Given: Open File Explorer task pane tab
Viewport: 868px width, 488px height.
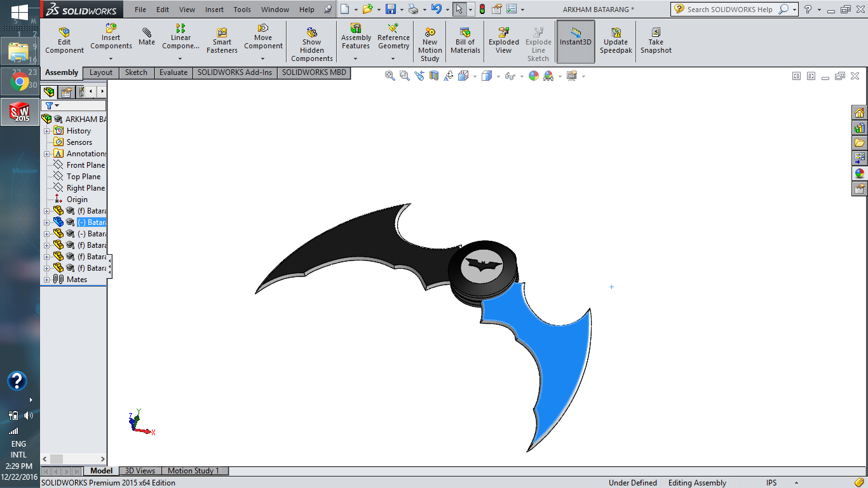Looking at the screenshot, I should 860,143.
